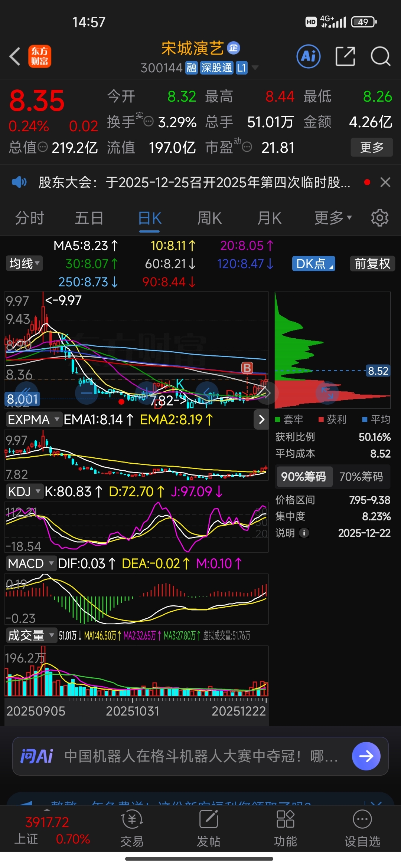The height and width of the screenshot is (868, 401).
Task: Toggle 前复权 price adjustment
Action: pyautogui.click(x=372, y=264)
